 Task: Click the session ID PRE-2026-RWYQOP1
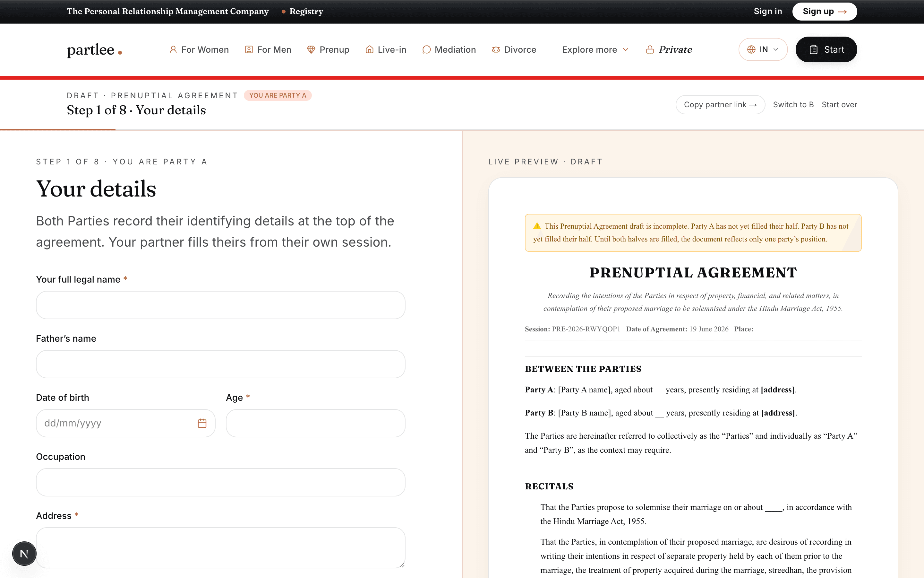point(586,329)
